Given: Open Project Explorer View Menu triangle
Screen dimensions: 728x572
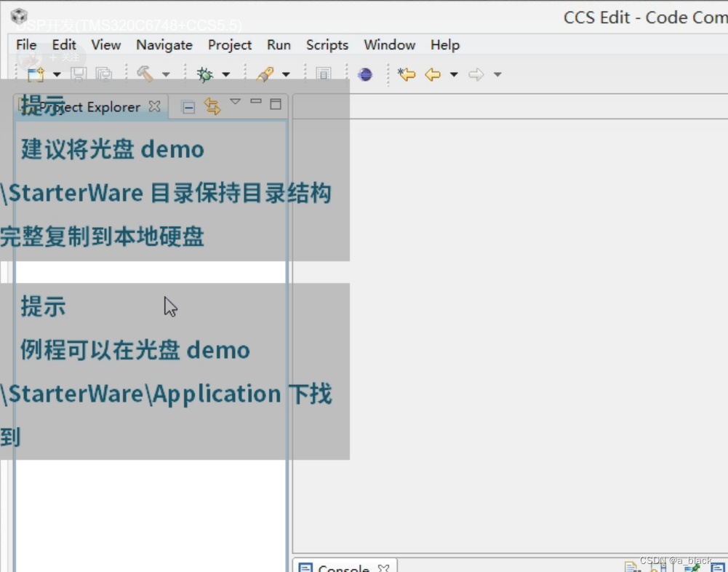Looking at the screenshot, I should pos(236,101).
